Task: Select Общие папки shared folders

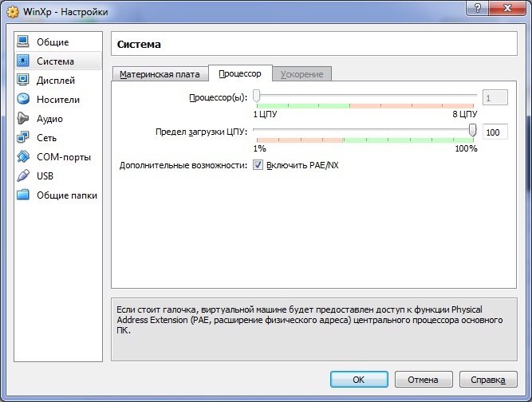Action: point(58,195)
